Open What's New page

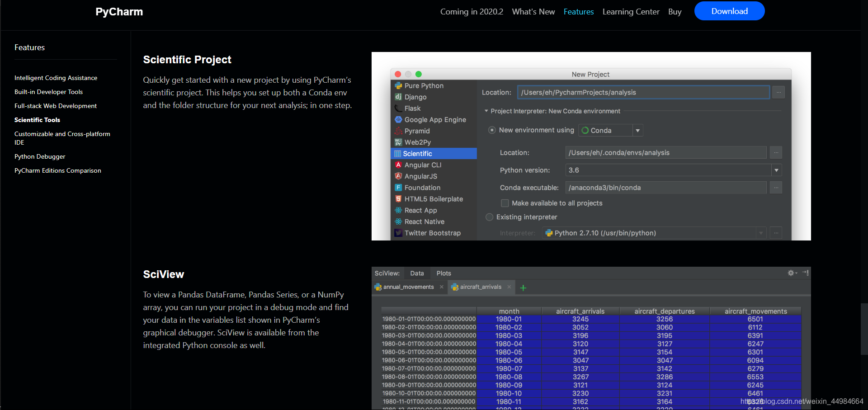533,12
